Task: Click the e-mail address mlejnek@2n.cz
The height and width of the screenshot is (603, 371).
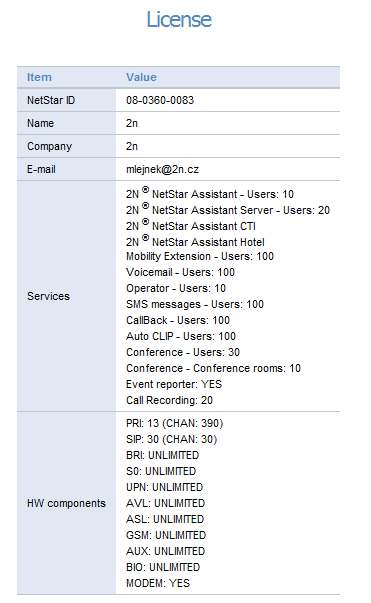Action: click(162, 170)
